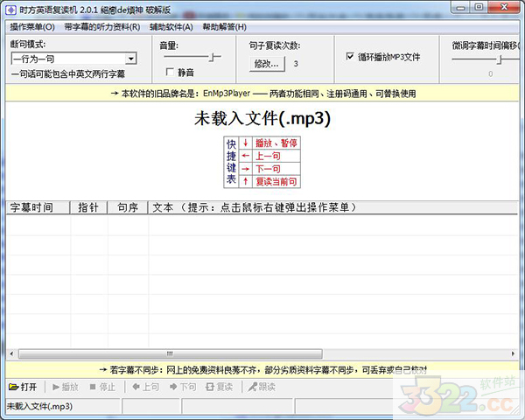
Task: Click the horizontal scrollbar left arrow
Action: (x=11, y=353)
